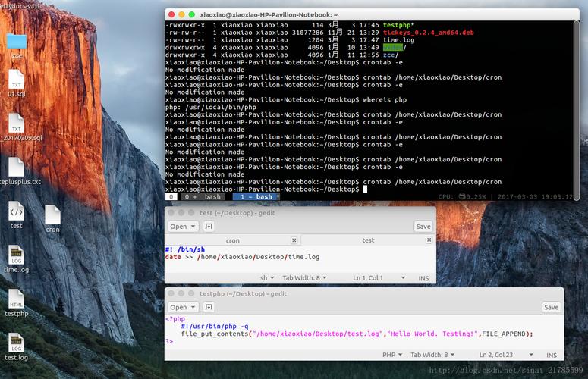
Task: Click the zce/ directory in terminal listing
Action: click(x=391, y=55)
